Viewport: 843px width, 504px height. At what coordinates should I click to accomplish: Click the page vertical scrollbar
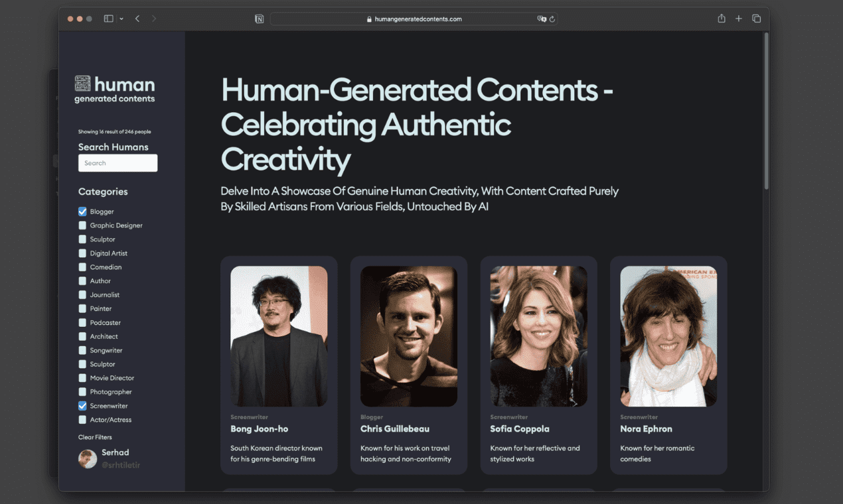click(x=767, y=111)
